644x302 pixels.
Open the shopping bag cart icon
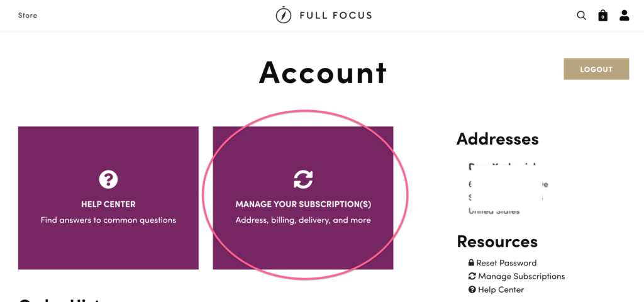pyautogui.click(x=602, y=16)
